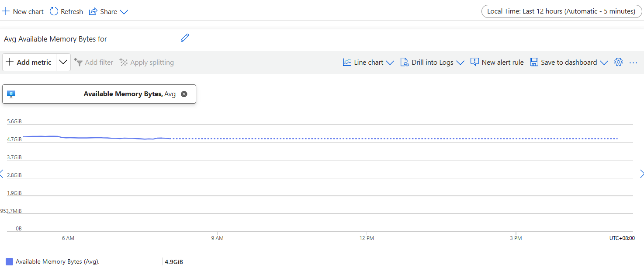Click the 3.7GiB y-axis label

[14, 157]
